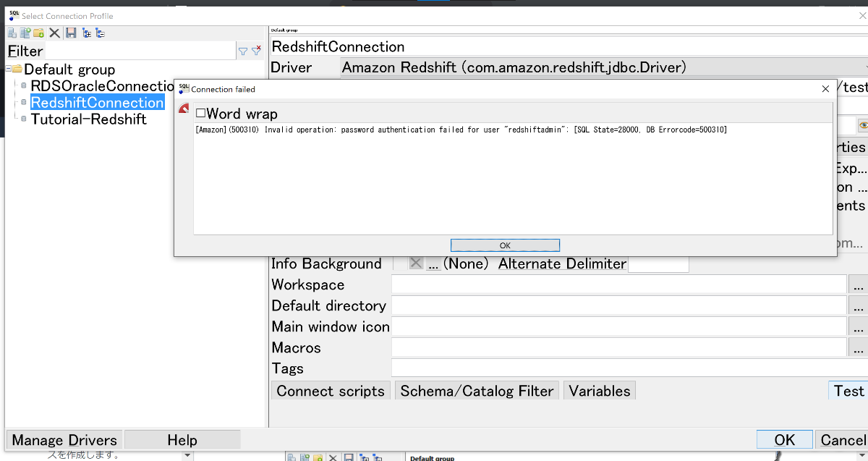Select RDSOracleConnection profile in tree
The height and width of the screenshot is (461, 868).
coord(102,86)
